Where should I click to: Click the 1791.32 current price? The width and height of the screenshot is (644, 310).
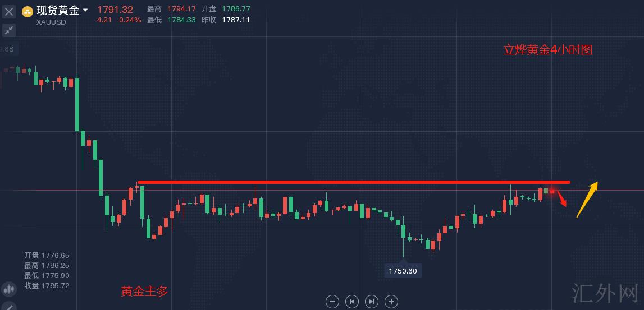[115, 10]
